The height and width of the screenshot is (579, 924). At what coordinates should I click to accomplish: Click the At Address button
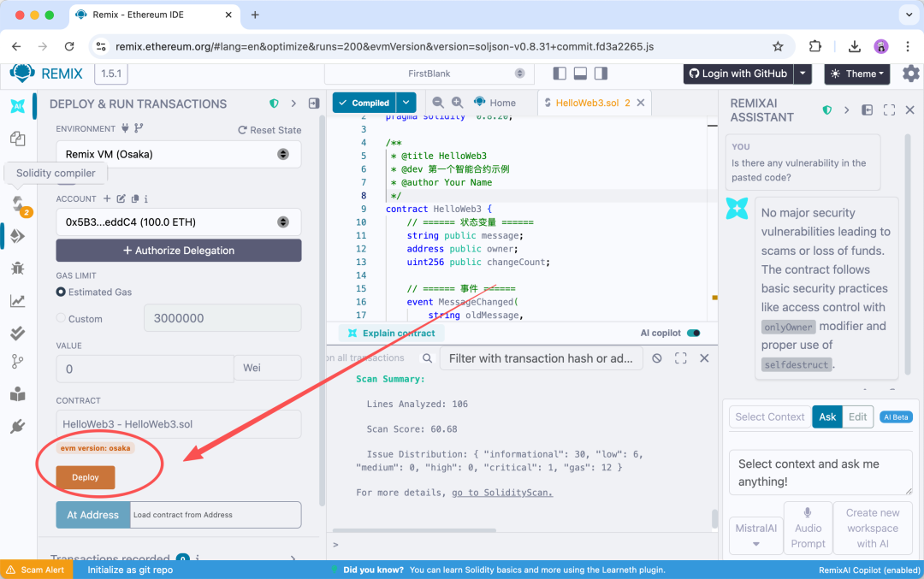[93, 515]
